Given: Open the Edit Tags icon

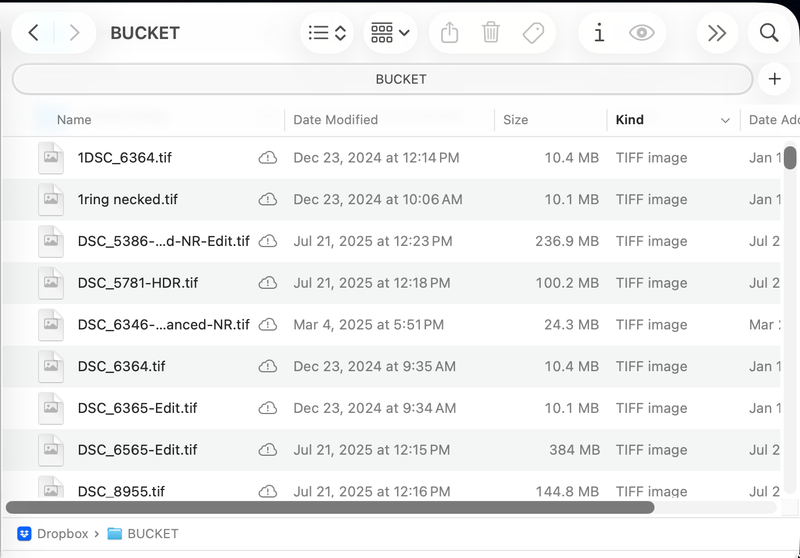Looking at the screenshot, I should click(x=533, y=33).
